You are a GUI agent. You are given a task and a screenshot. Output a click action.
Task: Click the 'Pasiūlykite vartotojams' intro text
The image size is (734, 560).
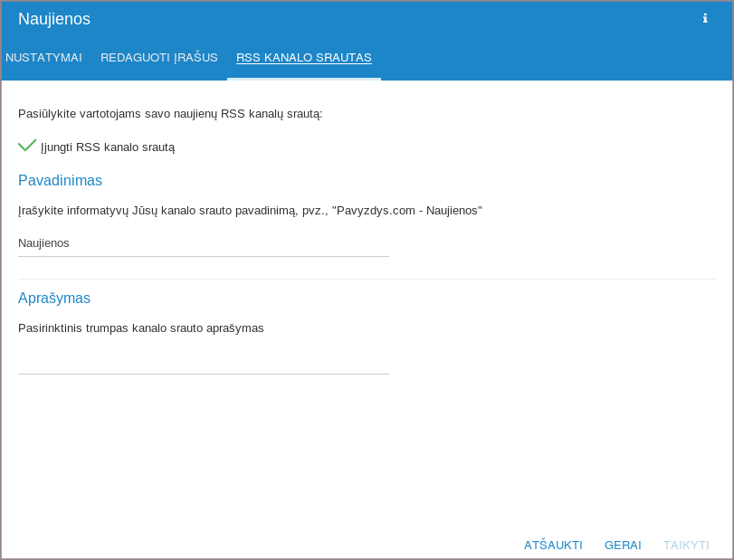pyautogui.click(x=170, y=113)
